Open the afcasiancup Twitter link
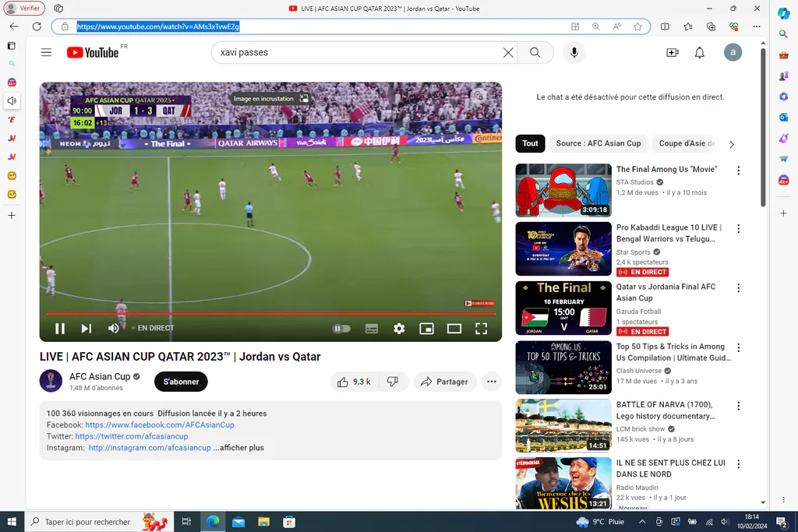 [x=131, y=436]
